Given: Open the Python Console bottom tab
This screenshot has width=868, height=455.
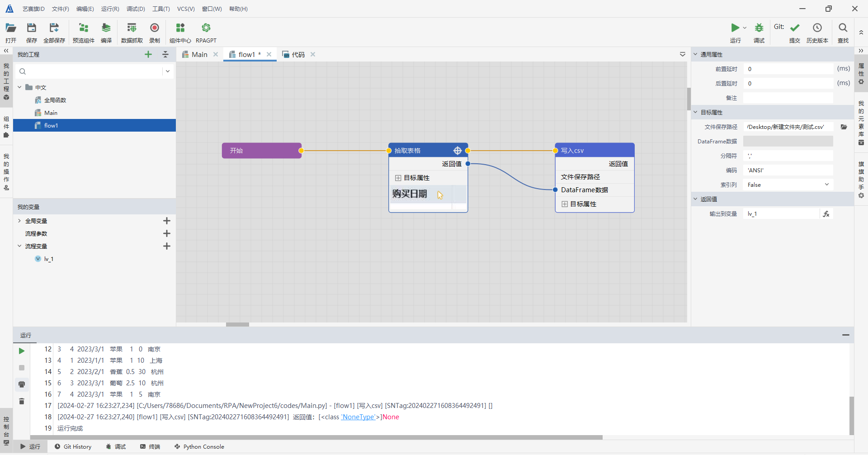Looking at the screenshot, I should 199,447.
